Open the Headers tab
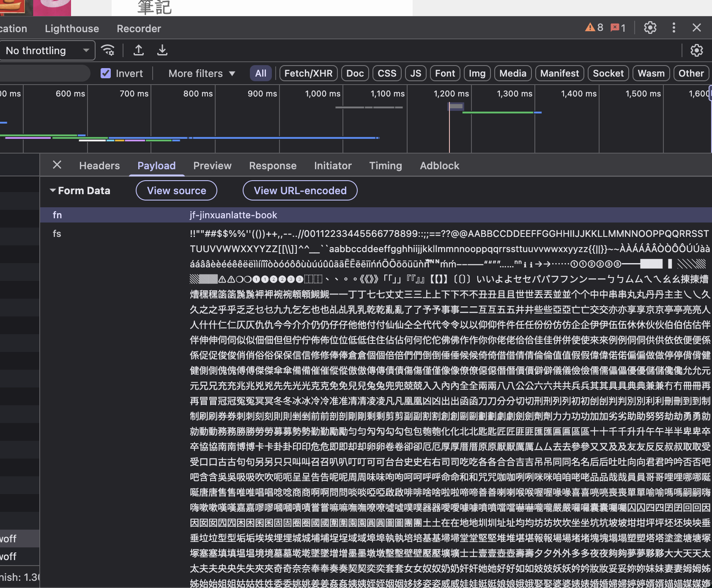 99,165
